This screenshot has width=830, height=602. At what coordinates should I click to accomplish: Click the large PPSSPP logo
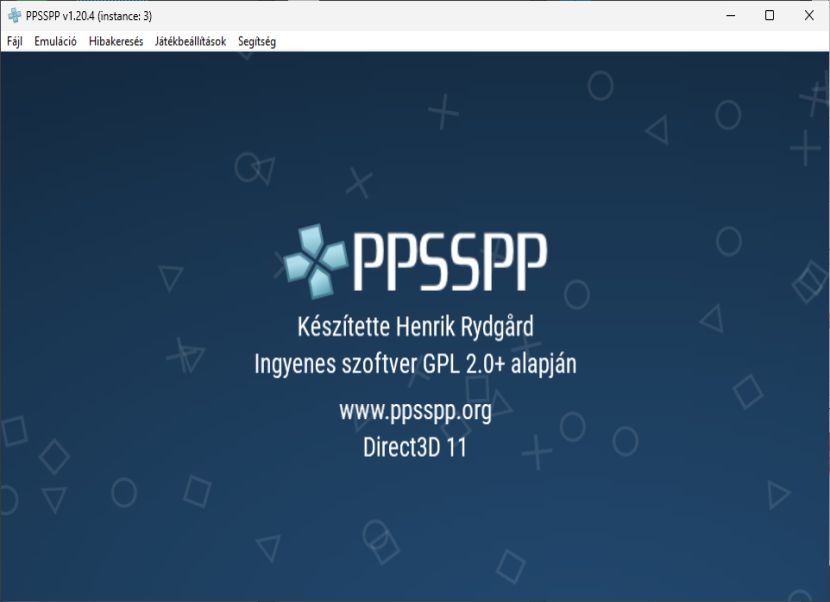tap(415, 262)
